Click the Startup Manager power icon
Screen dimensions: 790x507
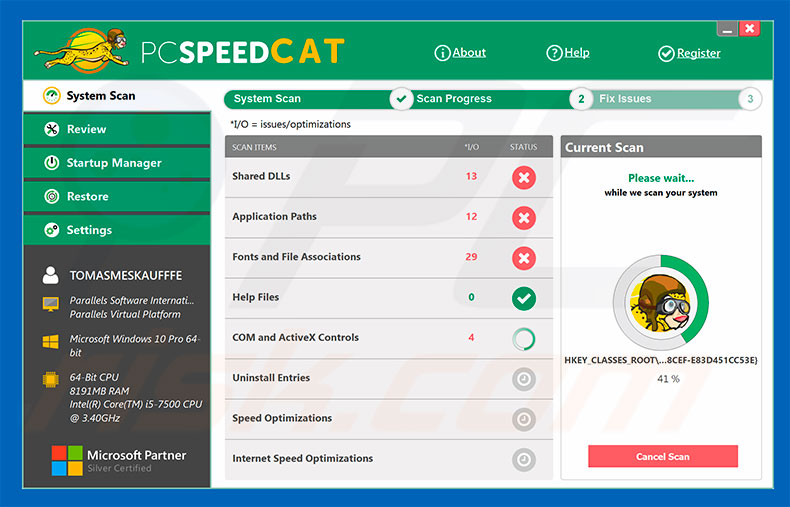click(x=51, y=163)
